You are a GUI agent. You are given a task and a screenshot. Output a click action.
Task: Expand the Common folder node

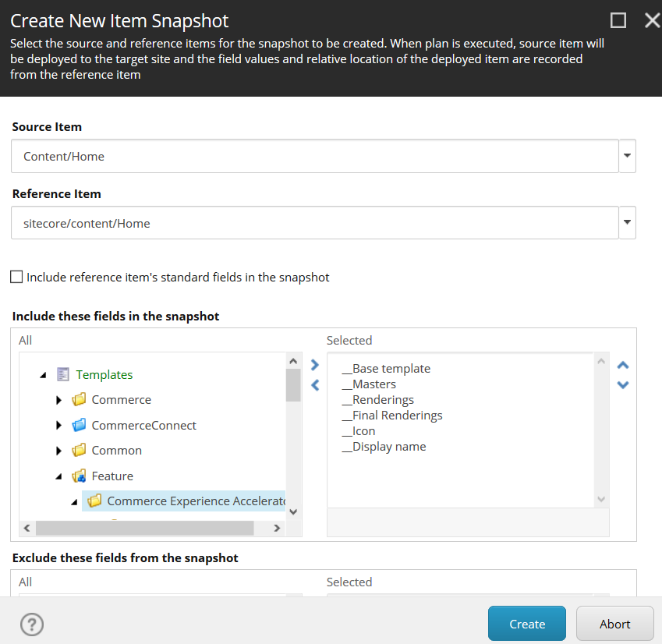[59, 451]
